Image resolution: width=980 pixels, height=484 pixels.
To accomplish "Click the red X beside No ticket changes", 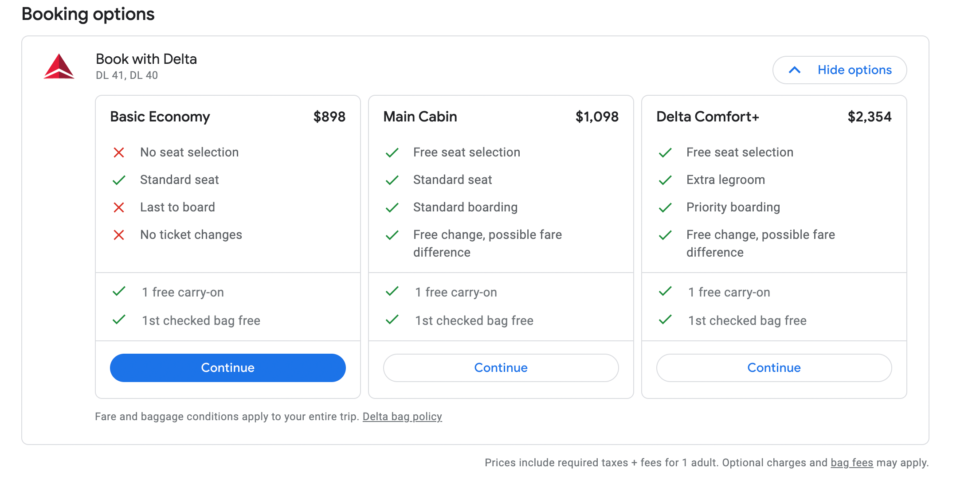I will (119, 235).
